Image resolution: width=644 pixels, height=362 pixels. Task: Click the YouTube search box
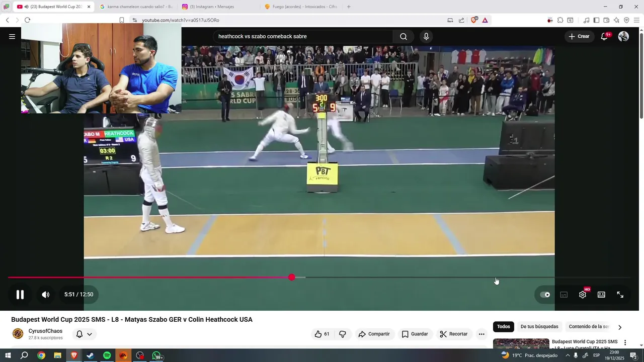pyautogui.click(x=303, y=36)
